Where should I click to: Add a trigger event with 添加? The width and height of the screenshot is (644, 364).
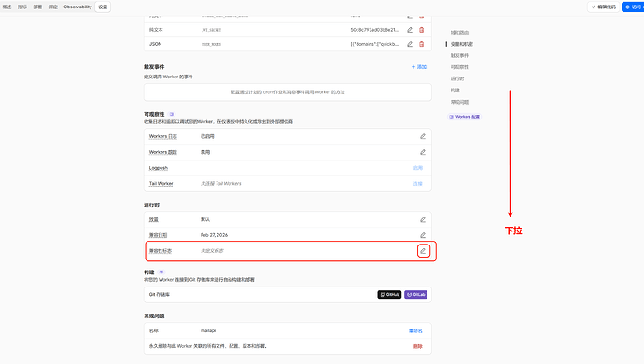coord(419,67)
